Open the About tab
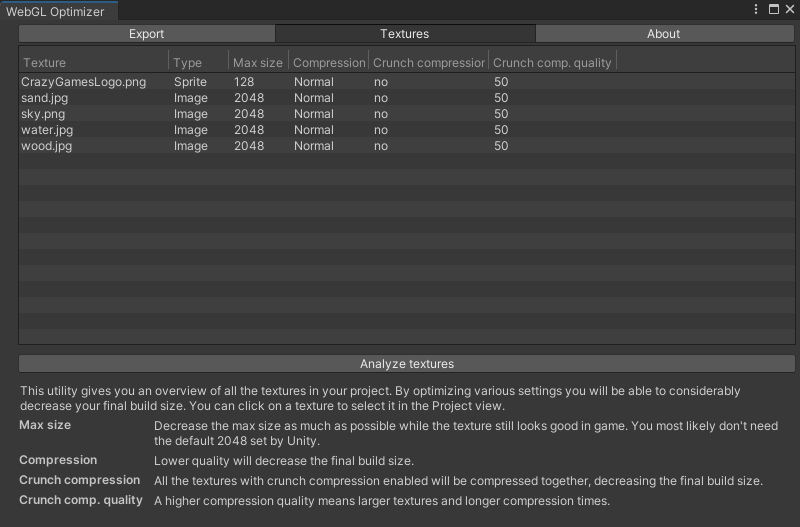The width and height of the screenshot is (800, 527). tap(663, 34)
